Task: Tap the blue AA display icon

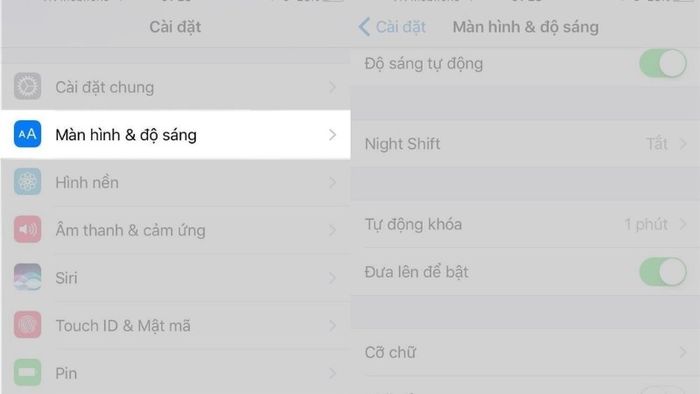Action: [27, 134]
